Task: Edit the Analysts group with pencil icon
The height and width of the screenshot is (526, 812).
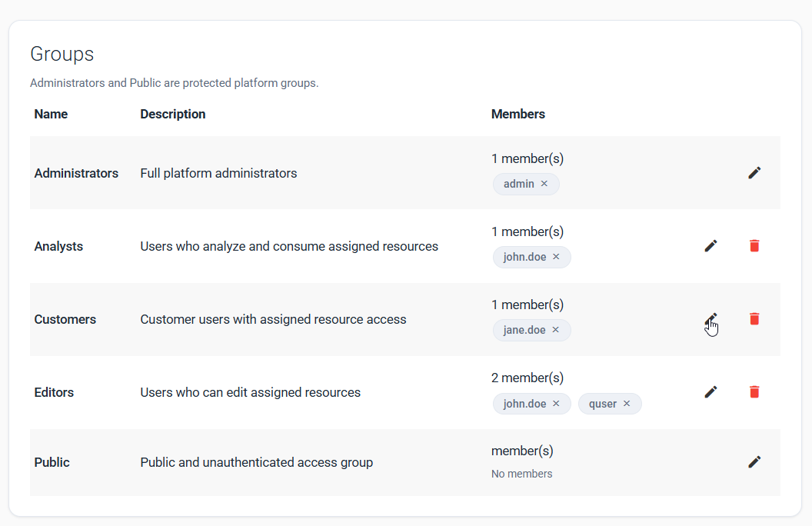Action: [x=711, y=246]
